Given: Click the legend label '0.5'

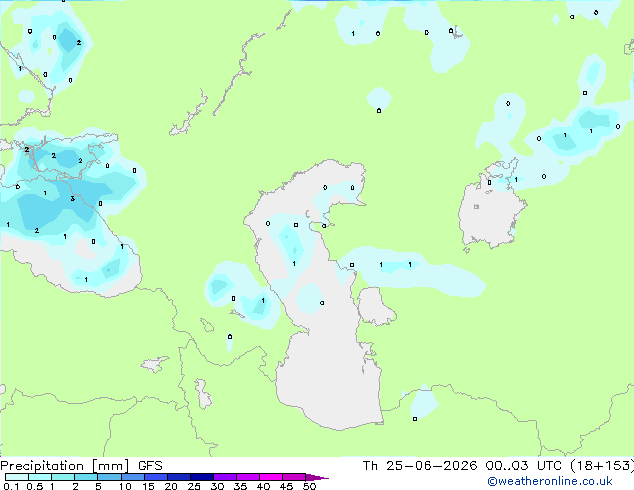Looking at the screenshot, I should click(34, 486).
